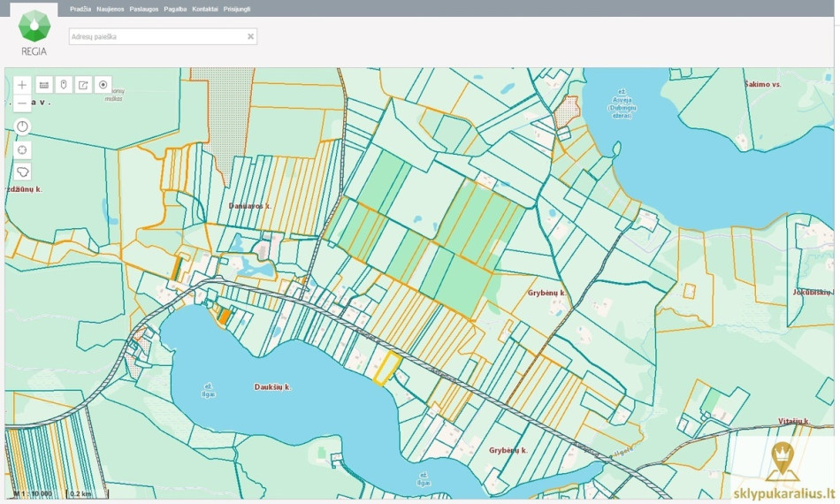Screen dimensions: 840x504
Task: Zoom out with the minus button
Action: 22,103
